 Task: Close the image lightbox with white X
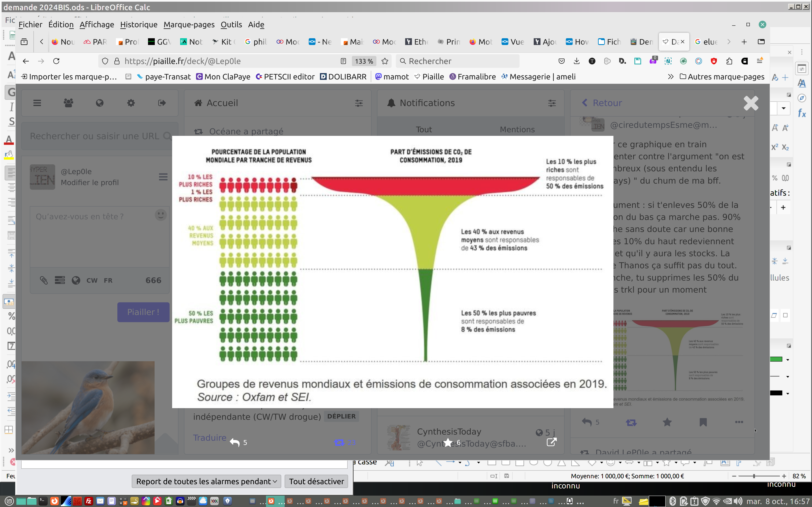[x=751, y=103]
